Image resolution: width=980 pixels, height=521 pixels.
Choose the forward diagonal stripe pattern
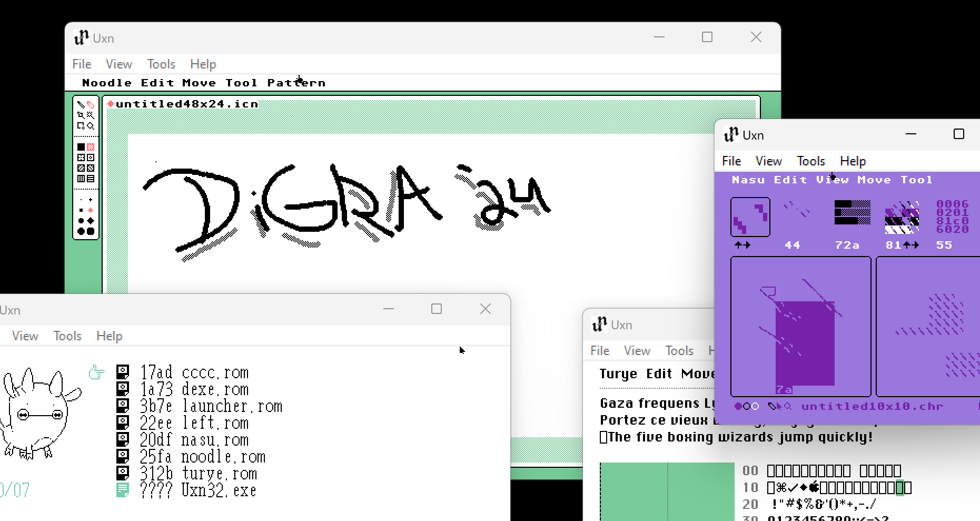pyautogui.click(x=81, y=168)
